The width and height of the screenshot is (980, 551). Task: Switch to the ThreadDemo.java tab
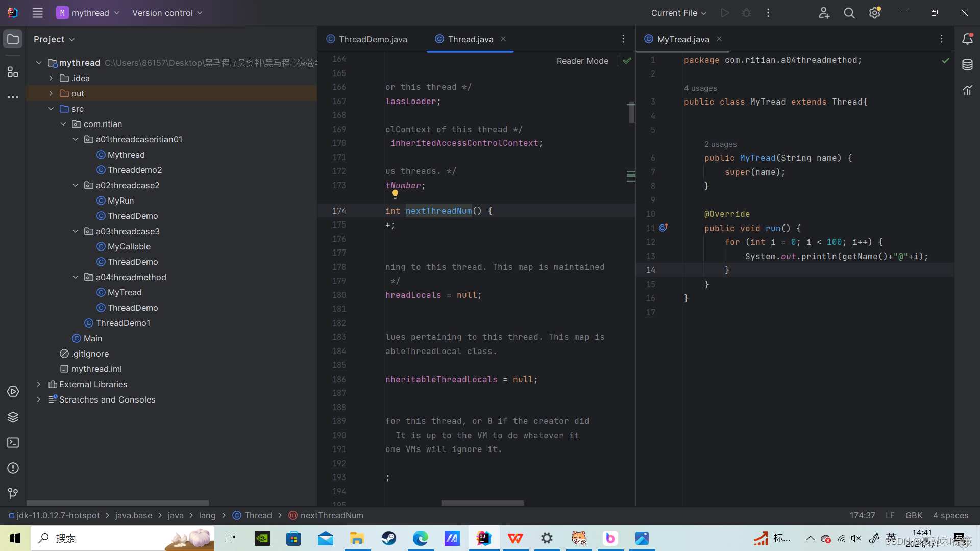[373, 39]
